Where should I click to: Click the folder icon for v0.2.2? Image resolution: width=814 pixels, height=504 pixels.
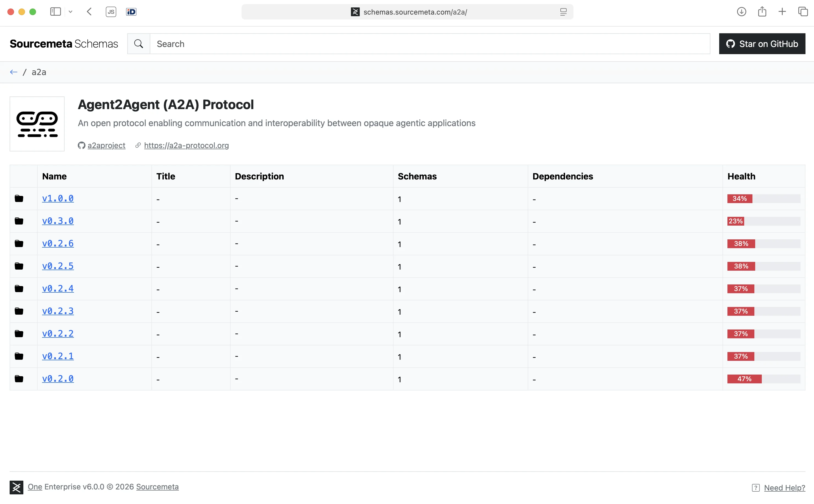pyautogui.click(x=19, y=334)
